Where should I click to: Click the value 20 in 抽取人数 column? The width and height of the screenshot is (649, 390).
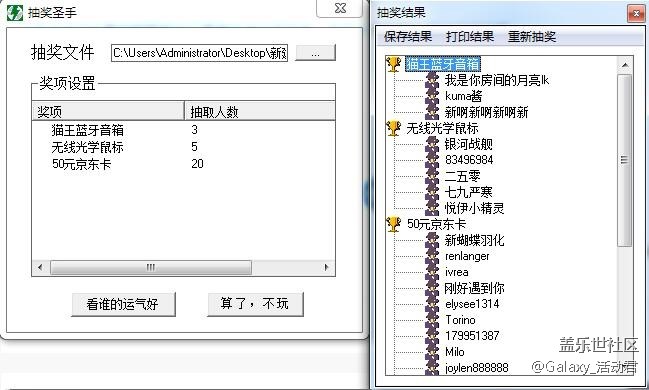tap(197, 164)
